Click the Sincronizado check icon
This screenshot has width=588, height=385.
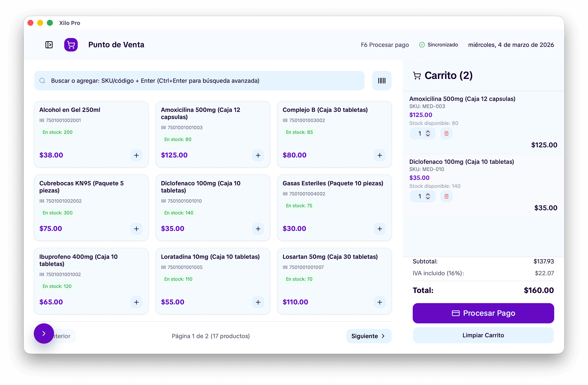click(422, 45)
